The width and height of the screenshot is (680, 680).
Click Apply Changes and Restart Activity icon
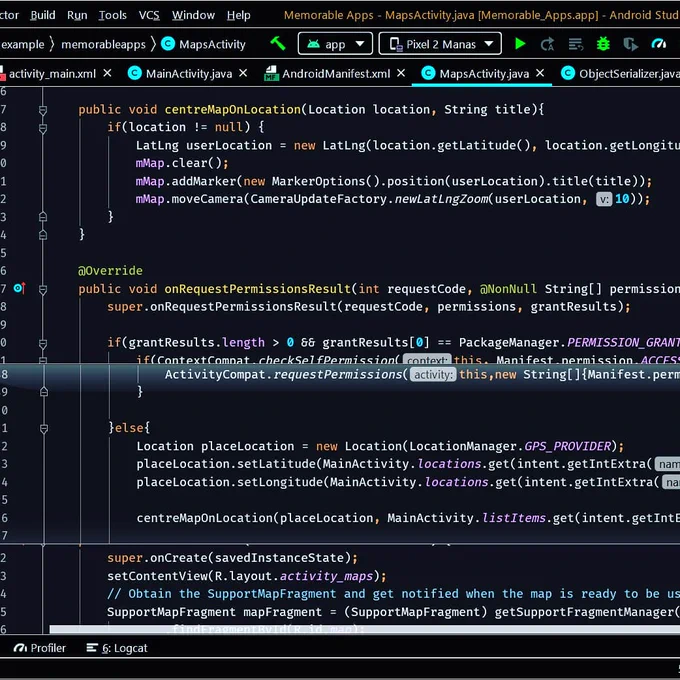click(x=547, y=44)
